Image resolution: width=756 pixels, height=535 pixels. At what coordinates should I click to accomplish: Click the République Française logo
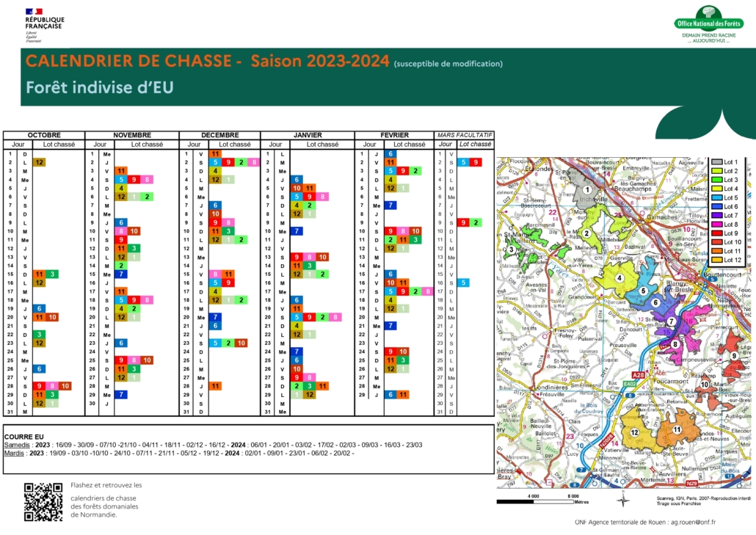click(44, 26)
